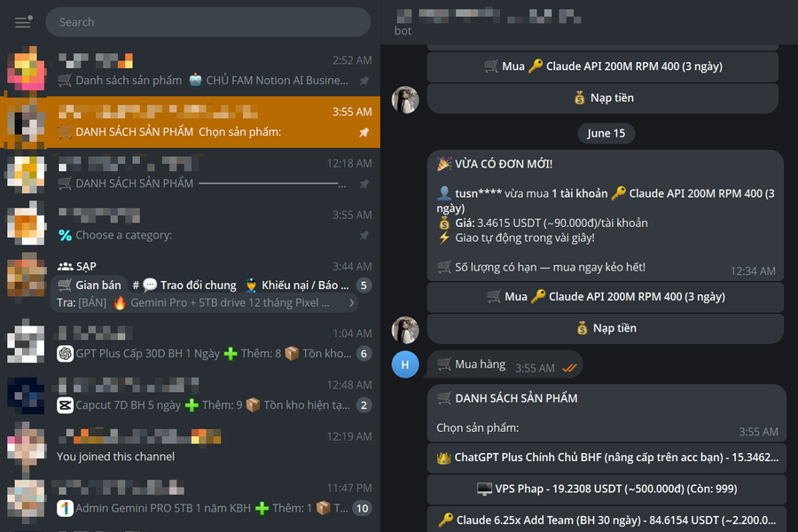798x532 pixels.
Task: Click the avatar of the GPT Plus chat
Action: [x=26, y=344]
